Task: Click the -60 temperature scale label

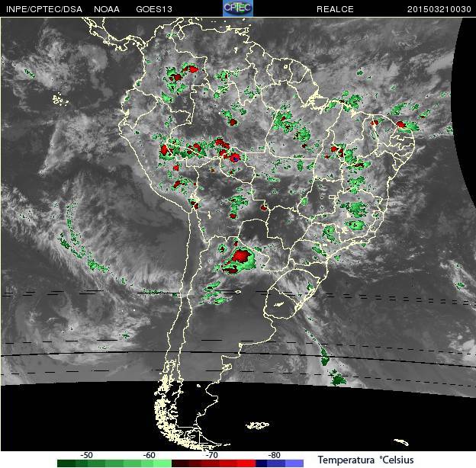Action: (x=149, y=455)
